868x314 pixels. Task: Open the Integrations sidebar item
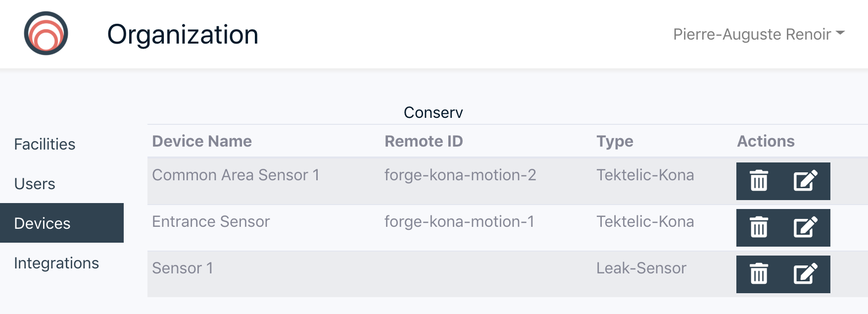(x=56, y=263)
